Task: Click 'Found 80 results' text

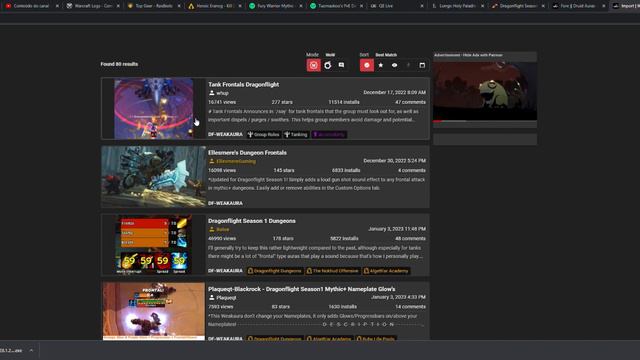Action: point(119,64)
